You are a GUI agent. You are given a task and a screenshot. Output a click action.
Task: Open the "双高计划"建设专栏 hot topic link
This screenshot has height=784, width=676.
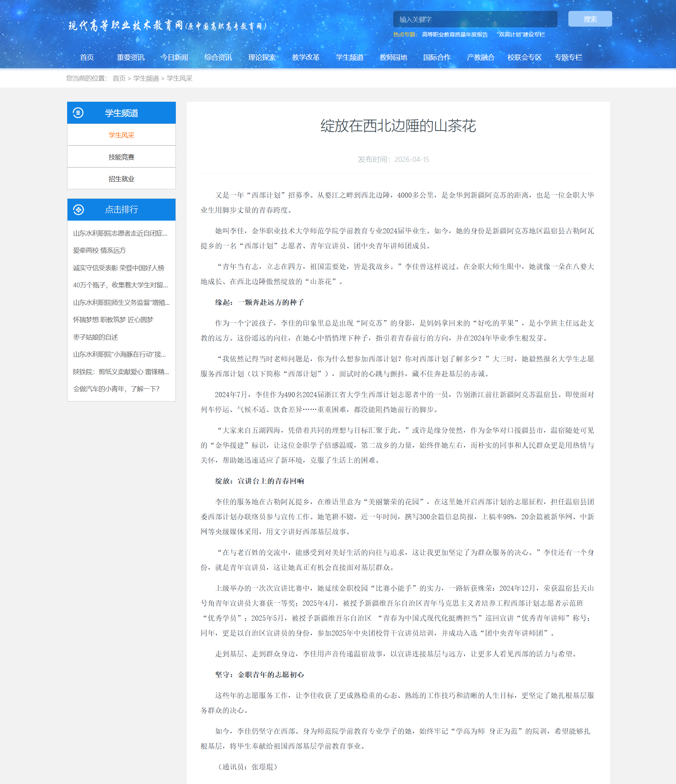(521, 35)
